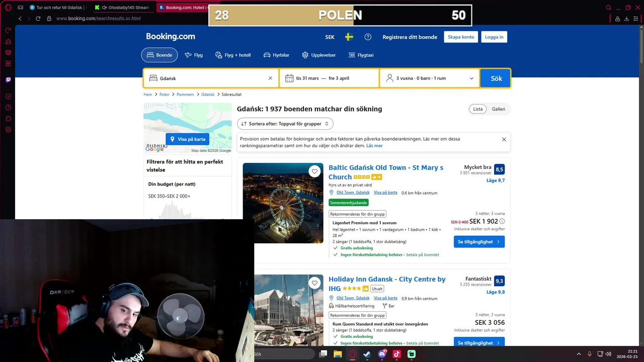Reload the Booking.com page

point(38,19)
